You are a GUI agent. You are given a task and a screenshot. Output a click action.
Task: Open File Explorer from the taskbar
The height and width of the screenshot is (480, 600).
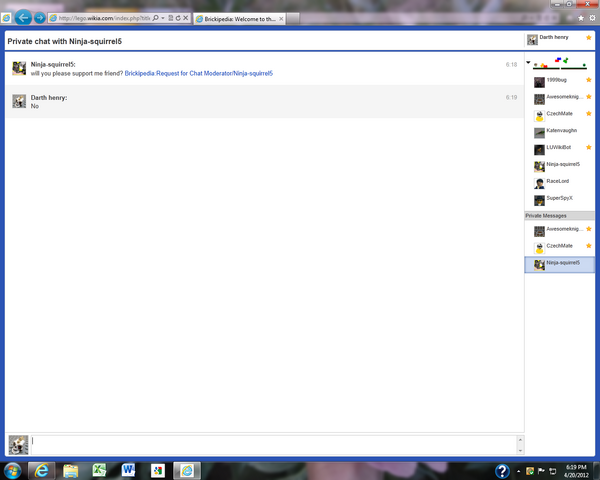pos(70,470)
